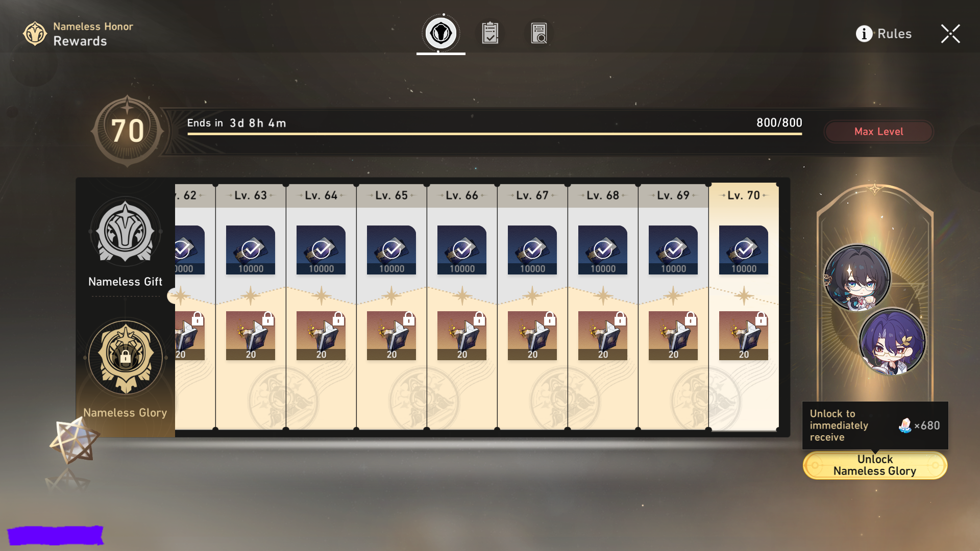Select the locked Lv. 70 book reward

tap(744, 336)
